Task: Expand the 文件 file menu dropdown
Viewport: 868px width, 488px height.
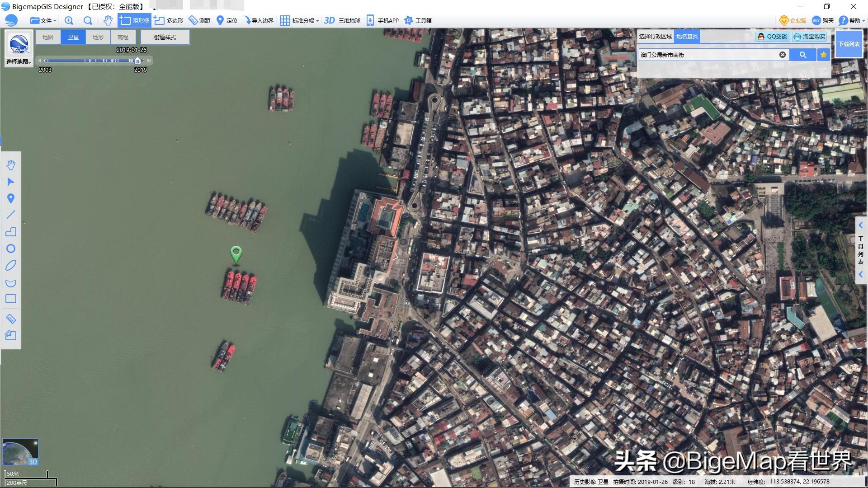Action: coord(45,20)
